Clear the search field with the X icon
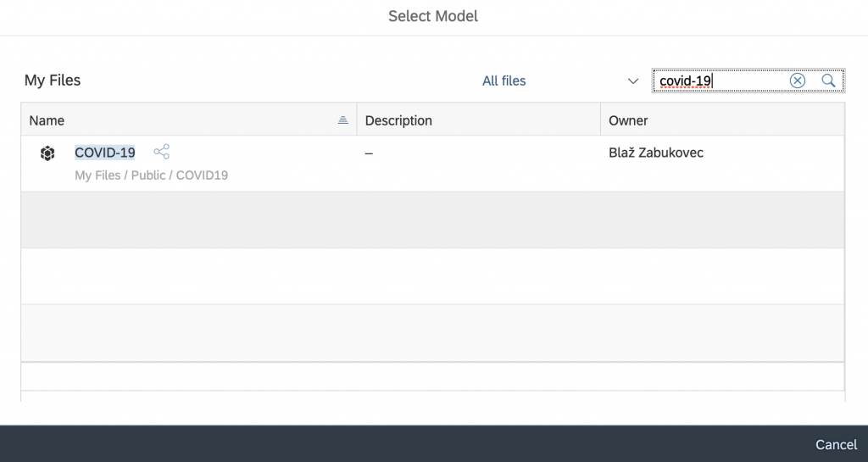Viewport: 868px width, 462px height. (797, 81)
